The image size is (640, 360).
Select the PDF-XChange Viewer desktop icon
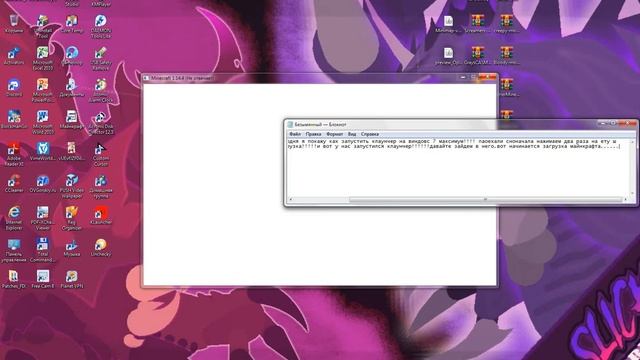point(42,218)
